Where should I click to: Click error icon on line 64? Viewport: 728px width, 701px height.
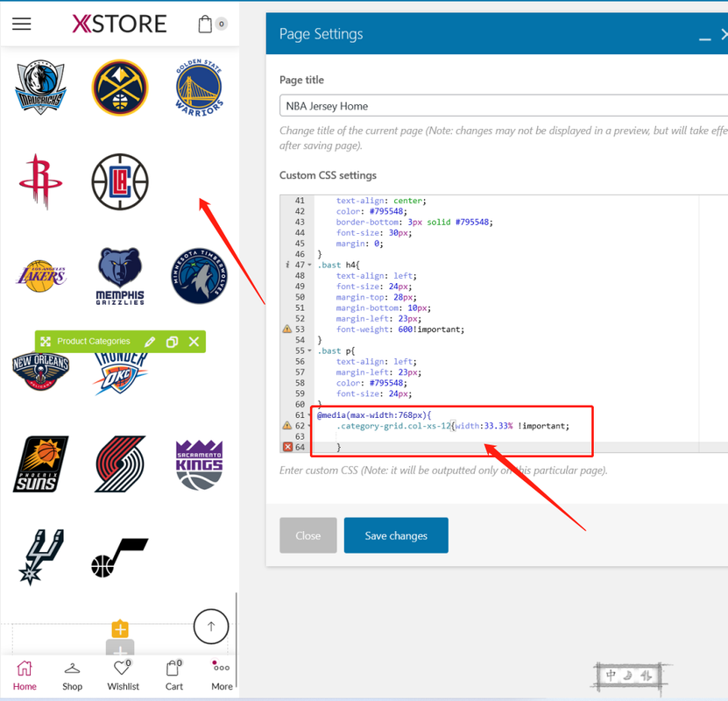tap(287, 447)
